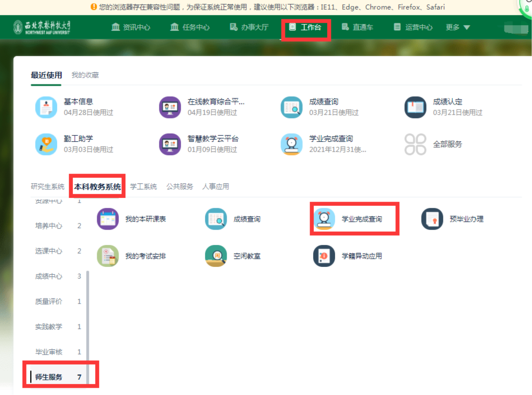Open 资讯中心 navigation item

point(131,27)
